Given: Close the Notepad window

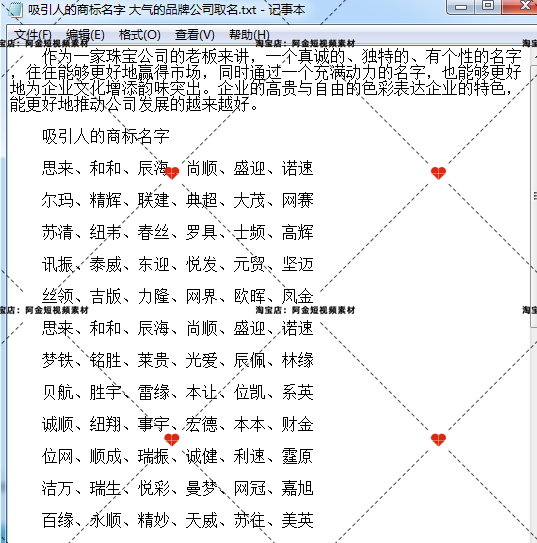Looking at the screenshot, I should [x=521, y=7].
